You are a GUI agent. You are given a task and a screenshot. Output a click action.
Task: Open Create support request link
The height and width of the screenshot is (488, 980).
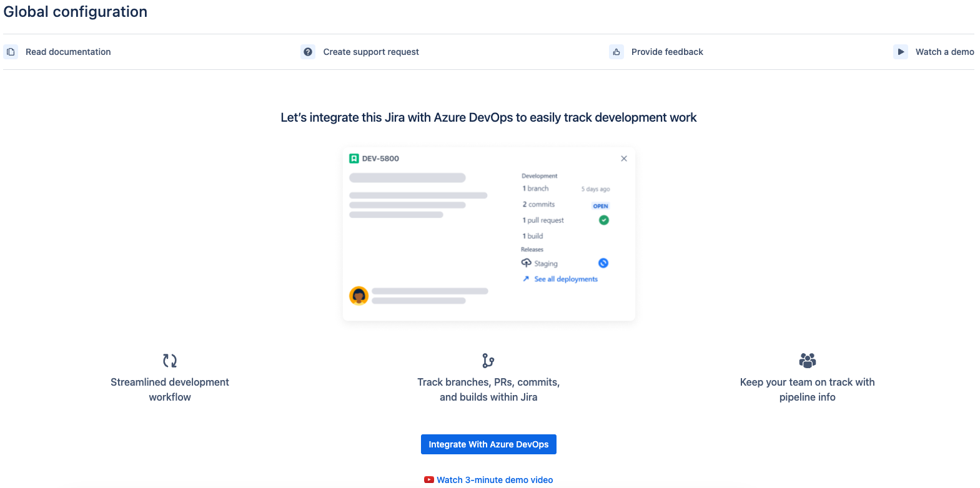click(x=371, y=52)
